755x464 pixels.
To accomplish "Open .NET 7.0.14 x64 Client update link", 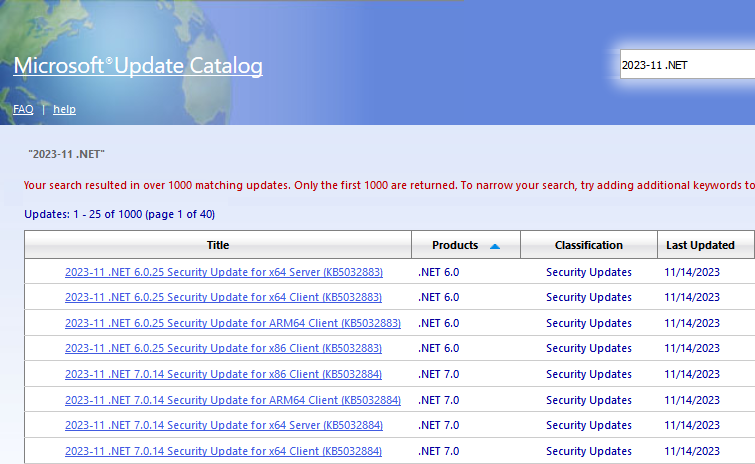I will click(223, 451).
